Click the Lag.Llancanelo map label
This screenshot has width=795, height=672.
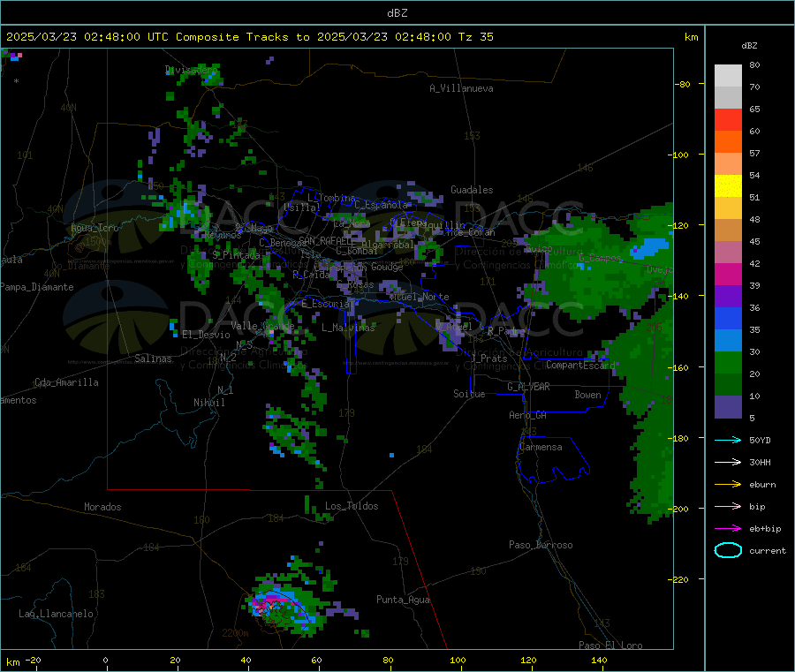pos(56,615)
